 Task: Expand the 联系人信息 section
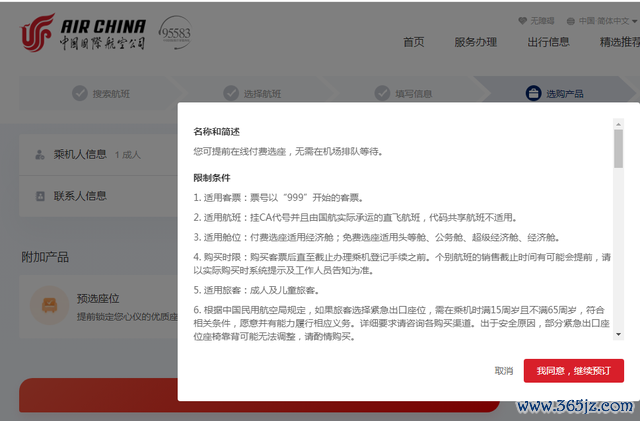[x=98, y=196]
